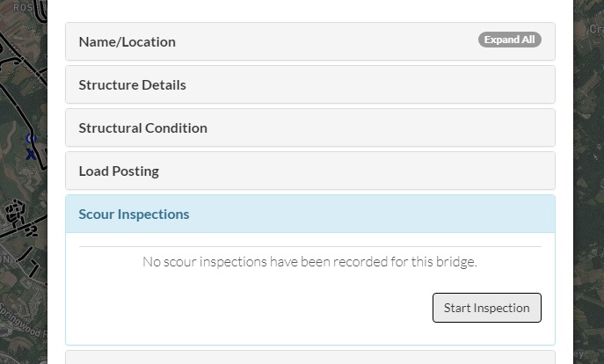Click the divider line above the inspections message
Screen dimensions: 604x364
click(x=310, y=246)
